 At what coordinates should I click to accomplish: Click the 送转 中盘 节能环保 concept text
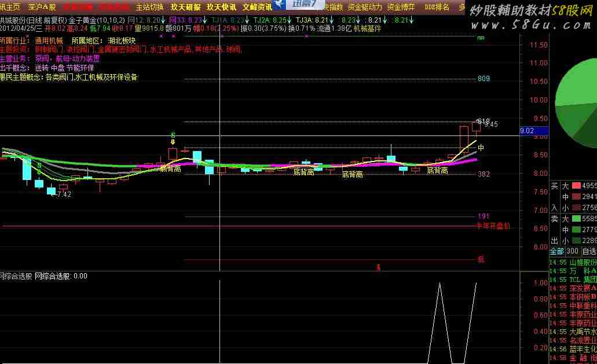point(64,68)
